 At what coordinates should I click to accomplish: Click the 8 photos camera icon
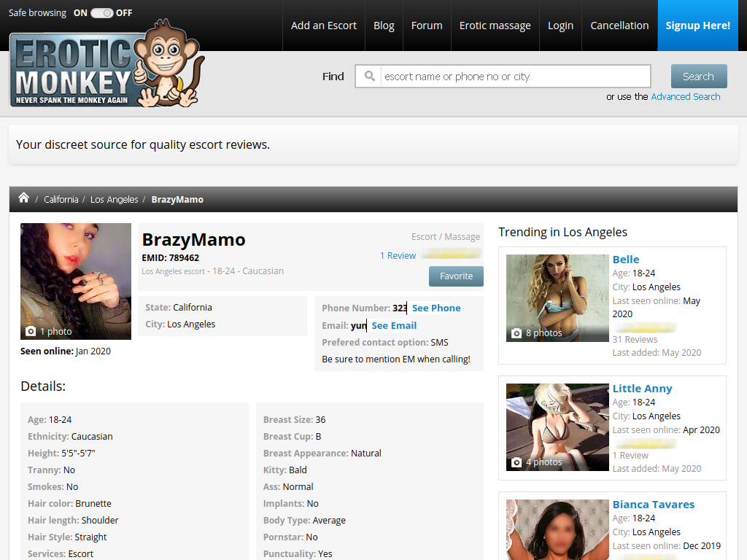[516, 333]
